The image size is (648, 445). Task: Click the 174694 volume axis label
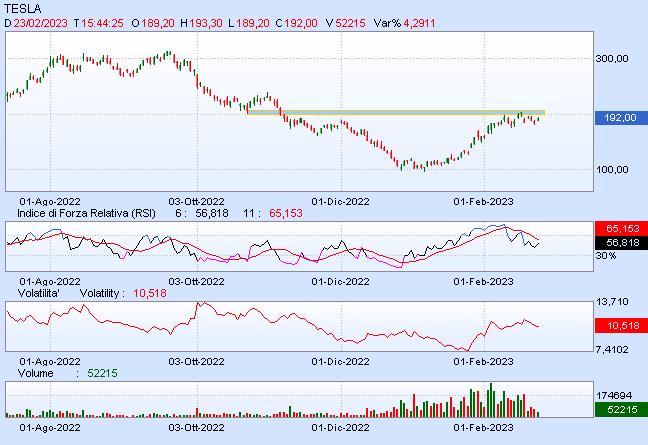(614, 395)
